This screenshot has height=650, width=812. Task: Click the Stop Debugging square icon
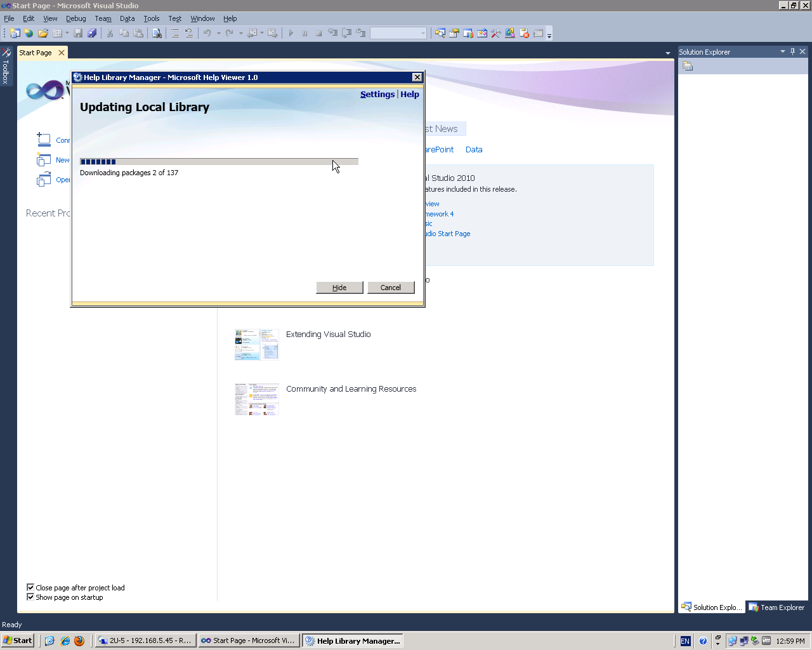[x=319, y=33]
